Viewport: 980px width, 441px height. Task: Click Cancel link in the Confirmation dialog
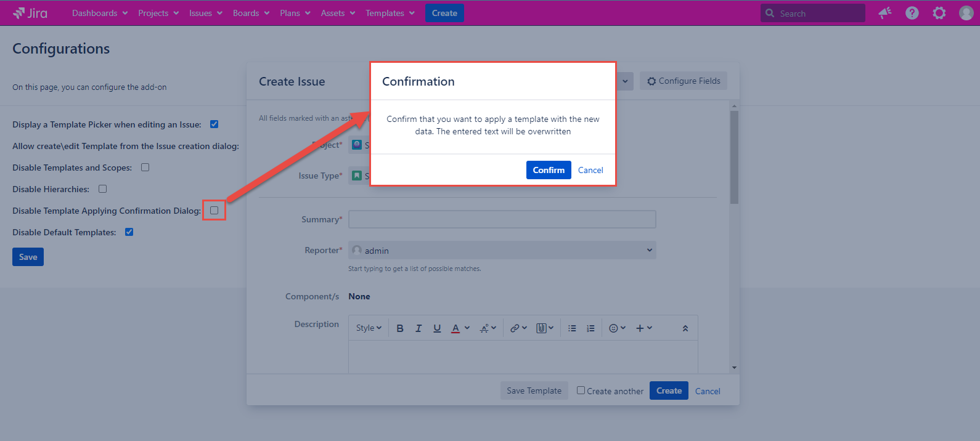(590, 170)
